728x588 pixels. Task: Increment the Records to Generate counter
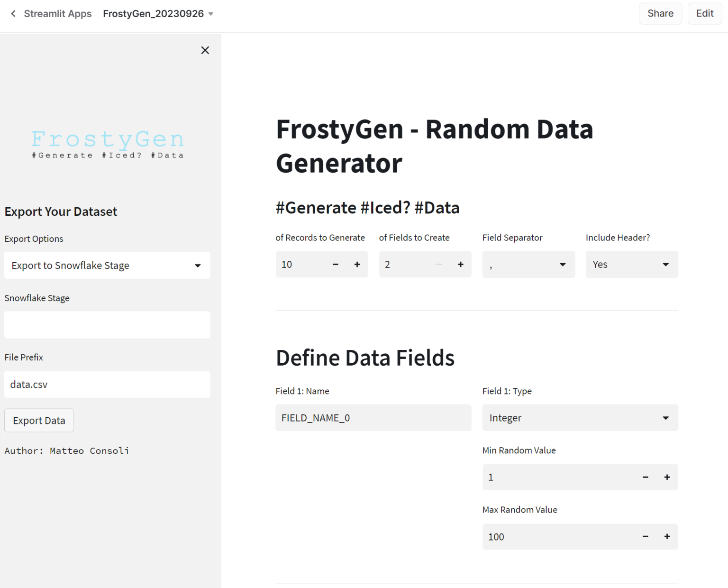pyautogui.click(x=357, y=264)
